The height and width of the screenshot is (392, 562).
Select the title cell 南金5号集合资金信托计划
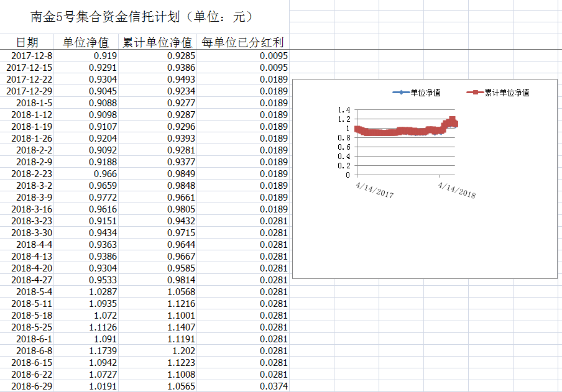pos(142,17)
